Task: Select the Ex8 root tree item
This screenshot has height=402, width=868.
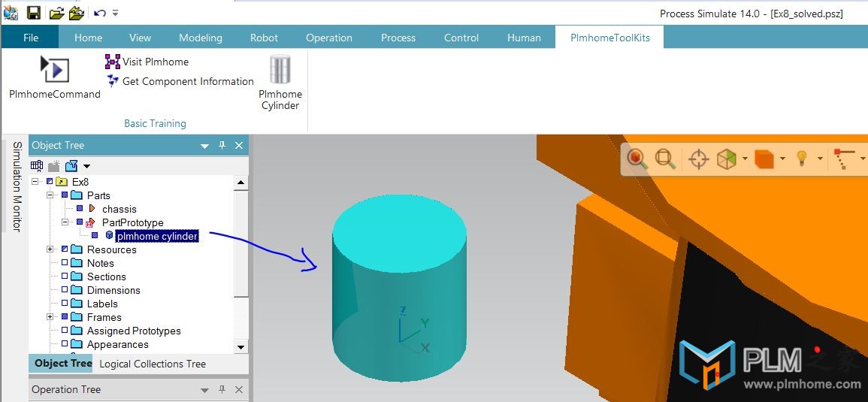Action: (80, 182)
